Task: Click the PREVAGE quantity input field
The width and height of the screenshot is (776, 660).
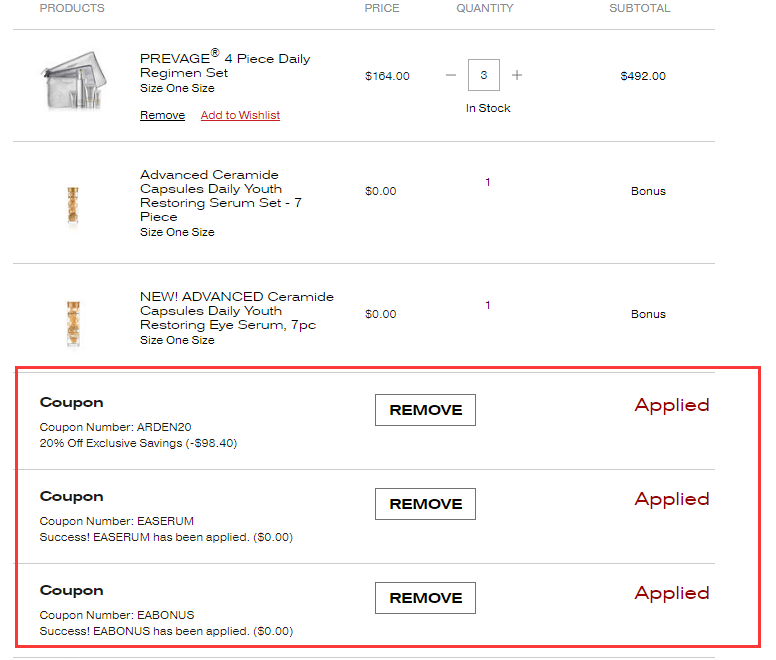Action: [484, 76]
